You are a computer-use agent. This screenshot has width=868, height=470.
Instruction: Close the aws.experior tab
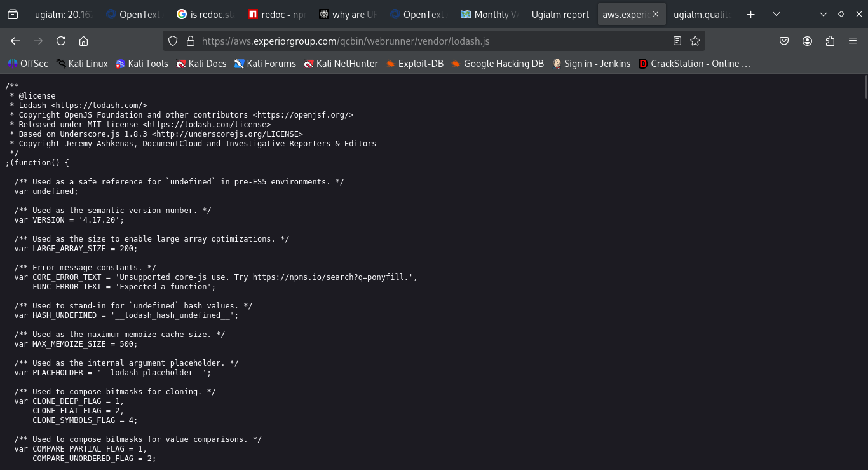coord(656,14)
